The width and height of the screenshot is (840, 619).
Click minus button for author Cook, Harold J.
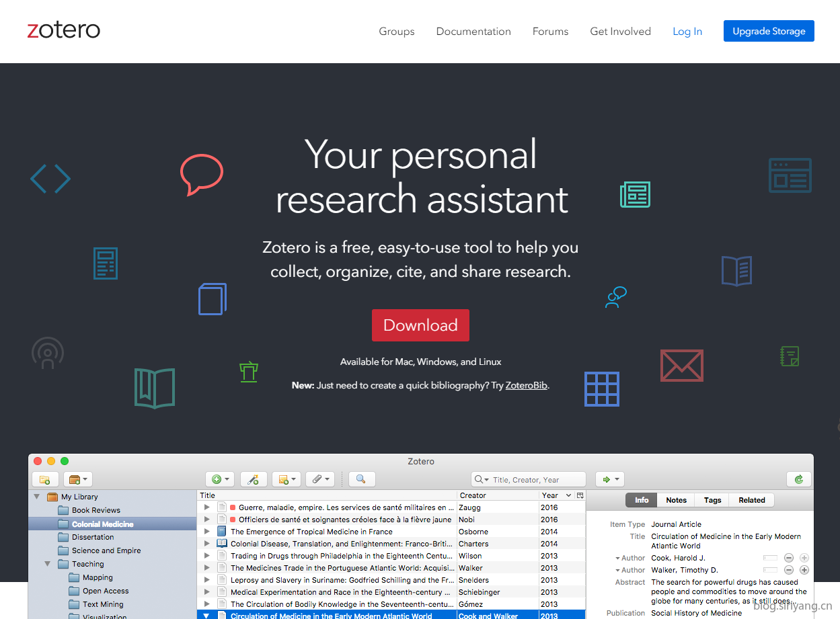[789, 558]
